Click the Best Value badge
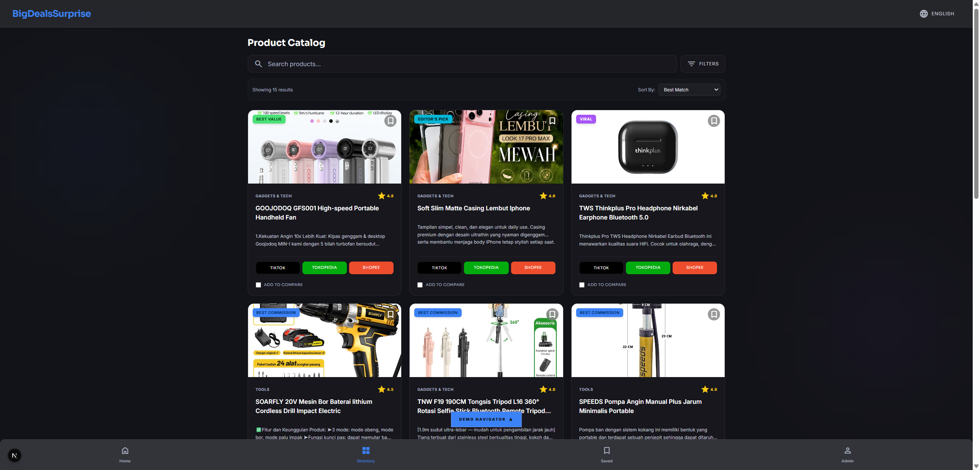The height and width of the screenshot is (470, 980). pos(269,119)
